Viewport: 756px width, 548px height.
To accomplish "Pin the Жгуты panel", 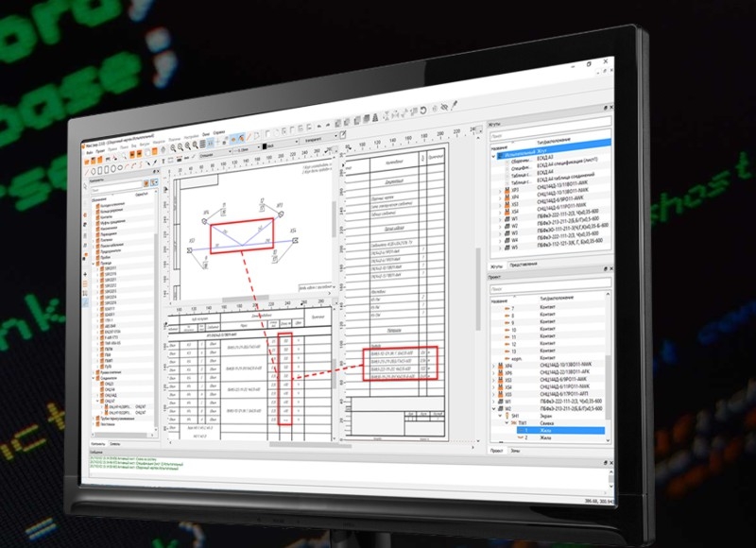I will point(605,108).
